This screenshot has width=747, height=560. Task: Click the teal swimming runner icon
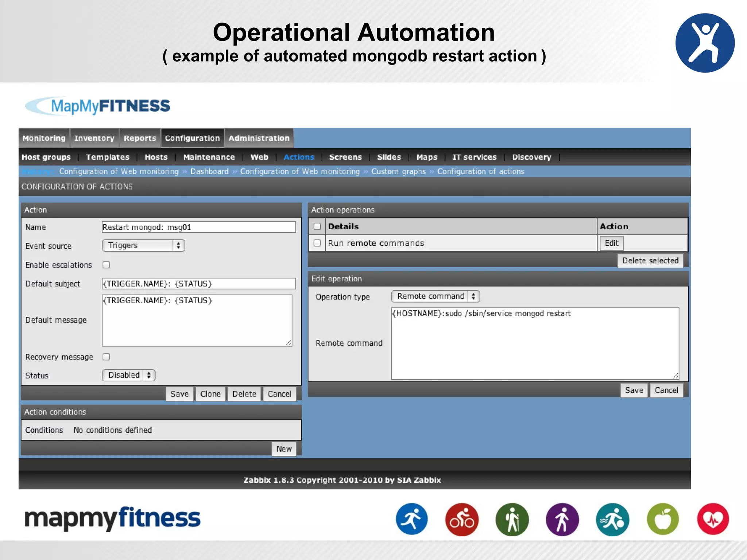(612, 519)
